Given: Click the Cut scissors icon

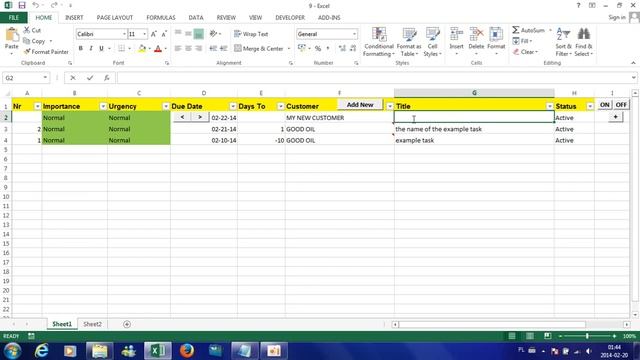Looking at the screenshot, I should [x=27, y=30].
